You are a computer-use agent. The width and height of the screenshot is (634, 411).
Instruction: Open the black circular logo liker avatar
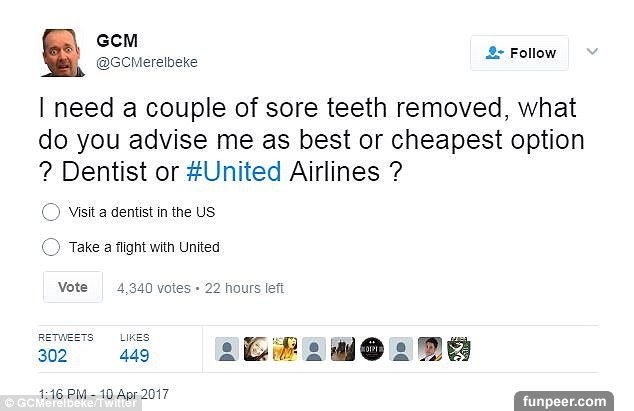[x=372, y=349]
